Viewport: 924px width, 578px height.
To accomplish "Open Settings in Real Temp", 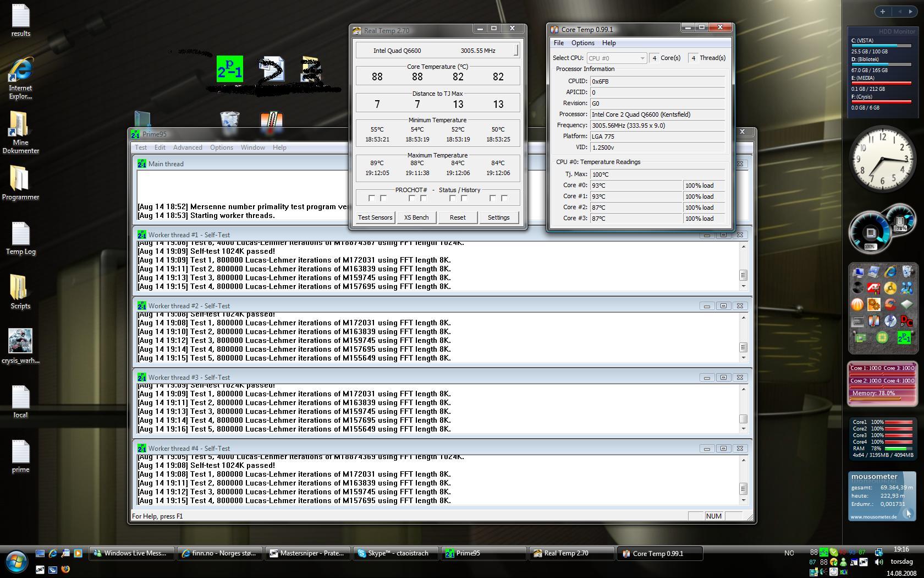I will tap(498, 217).
